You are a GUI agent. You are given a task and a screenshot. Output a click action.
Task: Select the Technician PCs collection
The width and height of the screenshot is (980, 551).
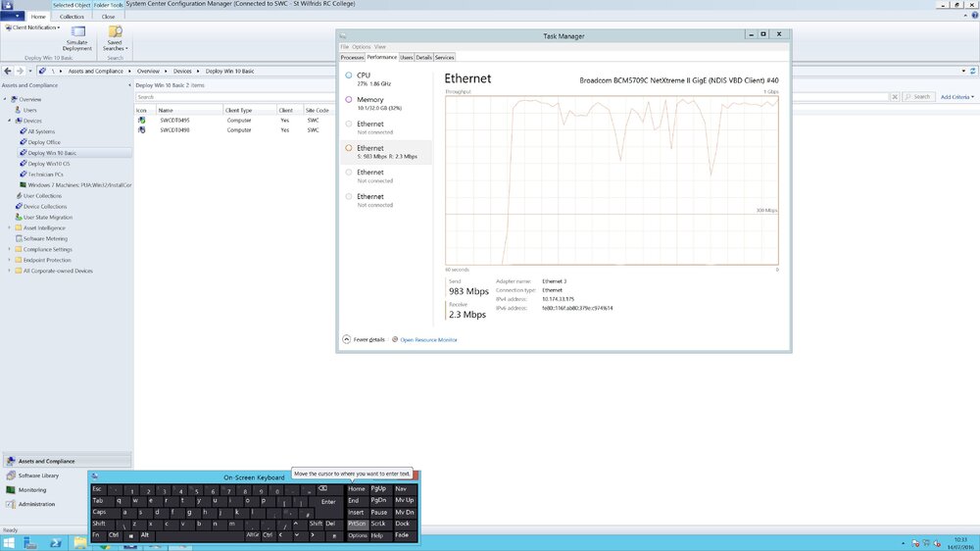click(x=45, y=175)
